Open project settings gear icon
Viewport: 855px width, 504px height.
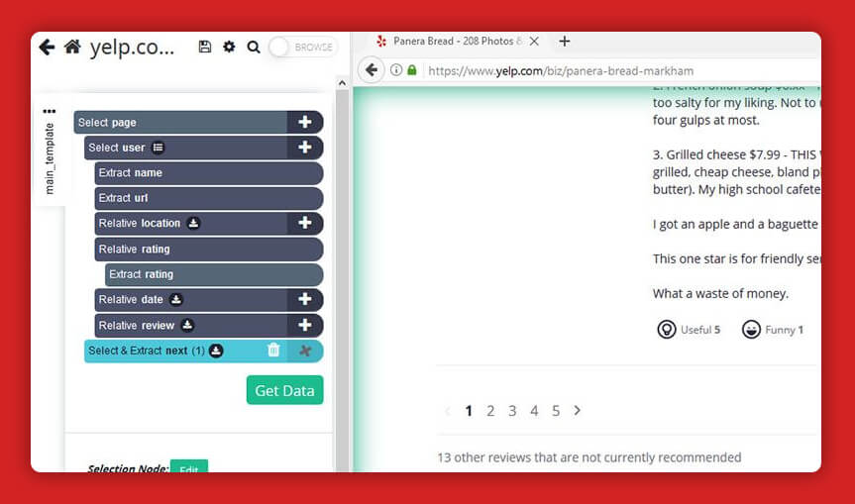tap(229, 47)
